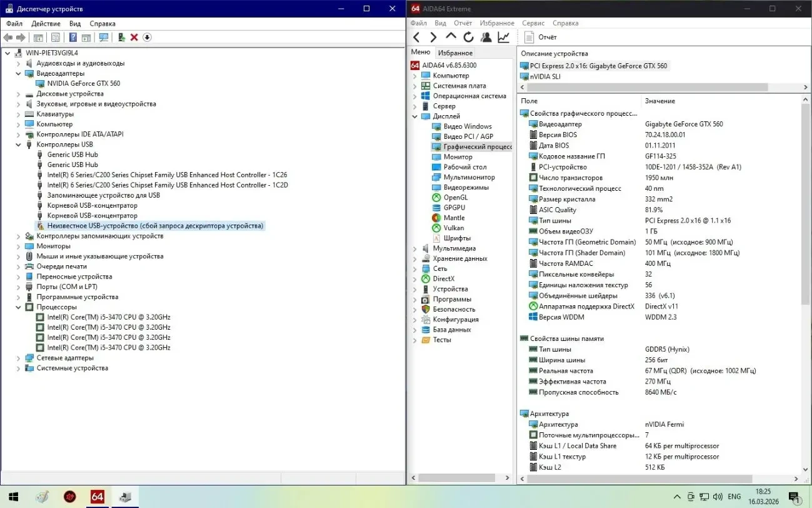Click the blue help icon in Device Manager toolbar
The image size is (812, 508).
[73, 38]
